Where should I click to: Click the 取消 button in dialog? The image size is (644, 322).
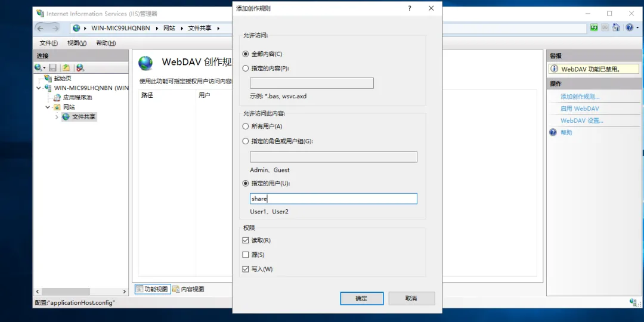click(x=411, y=299)
